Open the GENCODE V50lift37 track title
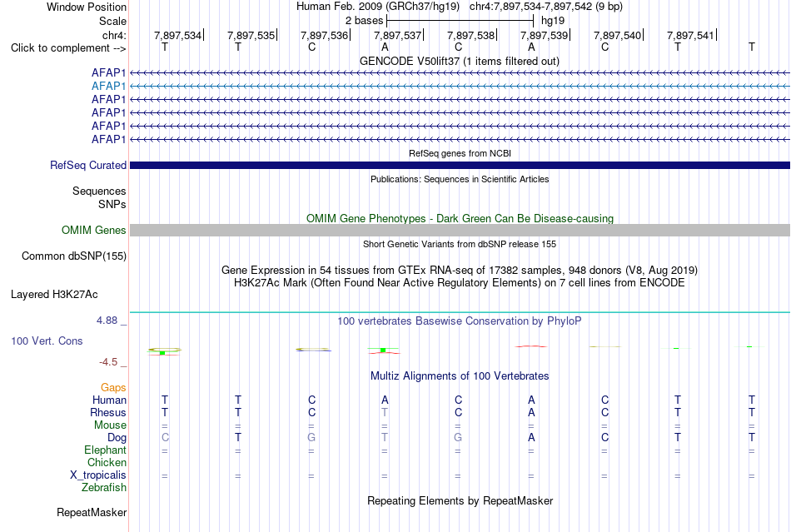The image size is (791, 532). pos(460,61)
